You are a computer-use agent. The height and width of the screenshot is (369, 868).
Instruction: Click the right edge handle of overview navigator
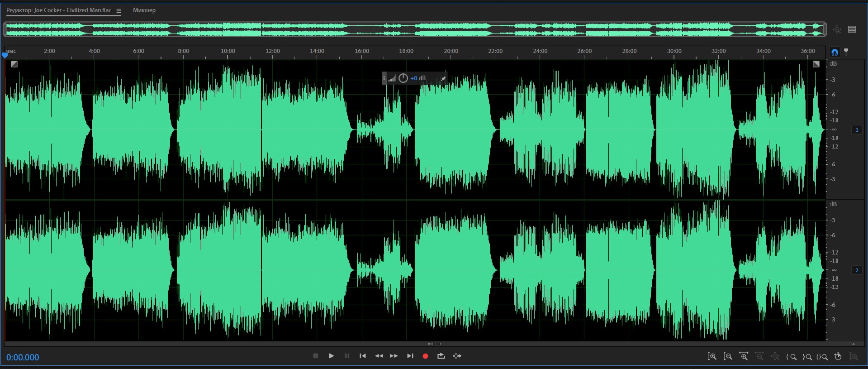point(825,29)
